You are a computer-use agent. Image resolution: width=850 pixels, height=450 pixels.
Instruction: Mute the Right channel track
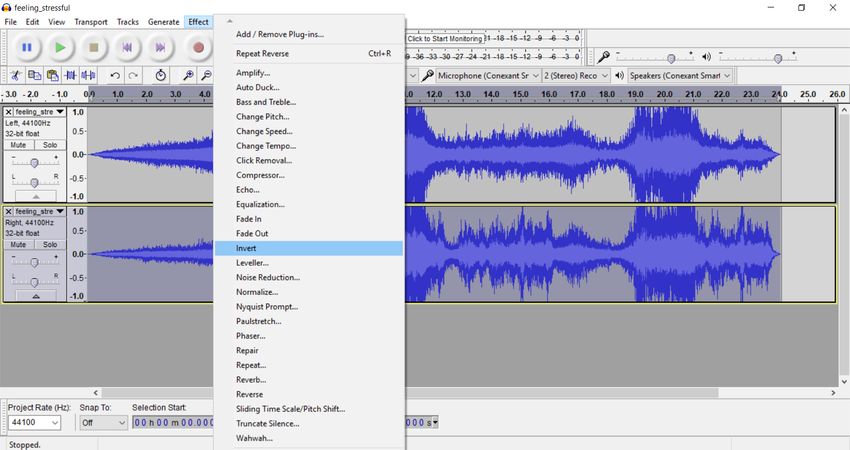pos(18,245)
